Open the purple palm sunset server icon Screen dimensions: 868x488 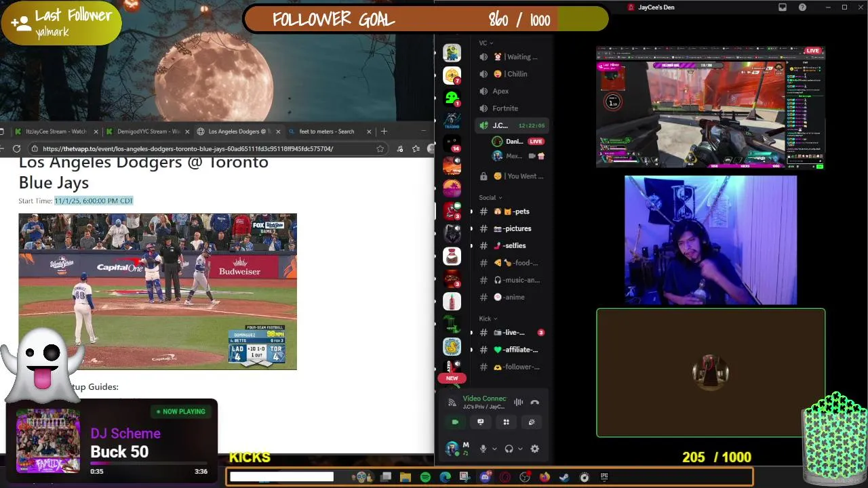click(452, 188)
